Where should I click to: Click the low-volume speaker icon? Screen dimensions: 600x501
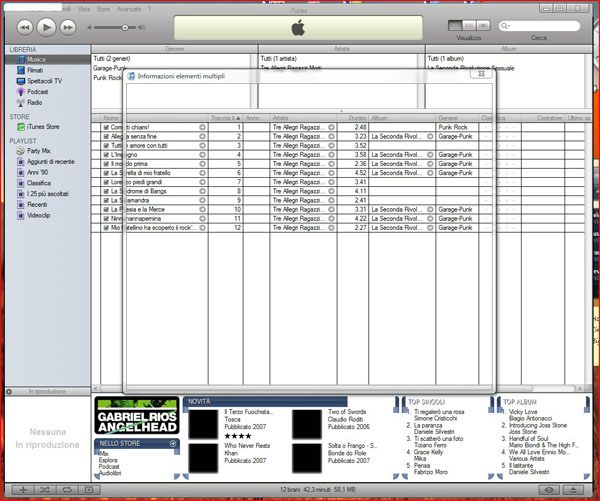90,28
